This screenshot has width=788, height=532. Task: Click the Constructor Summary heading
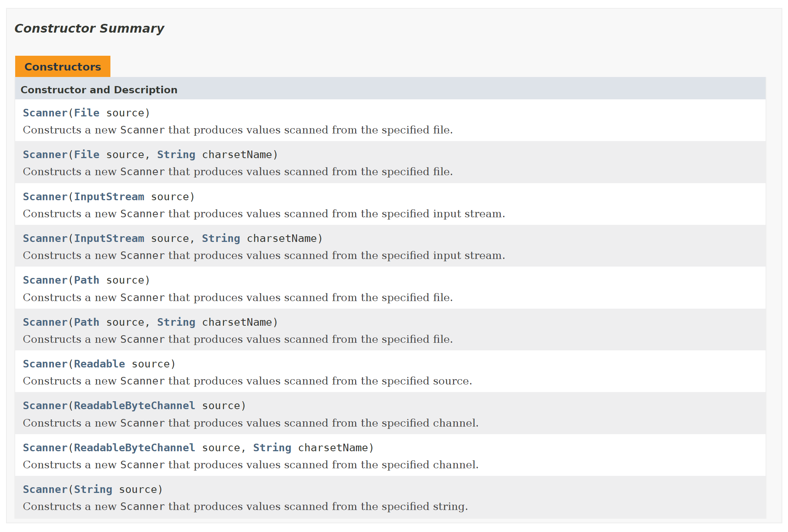[89, 28]
